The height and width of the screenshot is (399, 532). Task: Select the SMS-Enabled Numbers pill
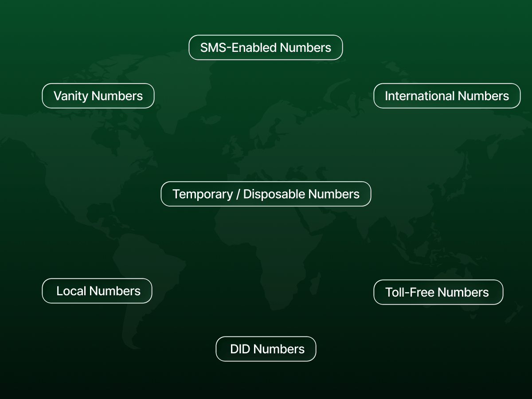point(266,47)
